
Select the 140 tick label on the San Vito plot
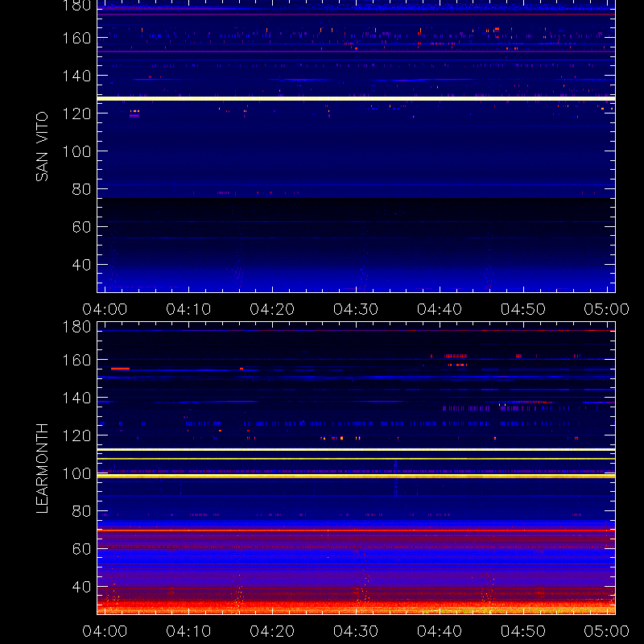pyautogui.click(x=76, y=76)
